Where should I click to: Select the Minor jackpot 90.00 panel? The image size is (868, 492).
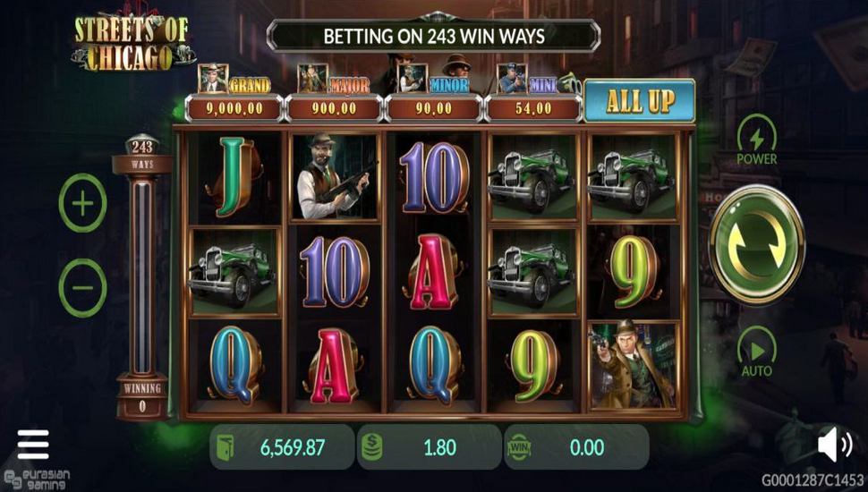click(x=433, y=108)
